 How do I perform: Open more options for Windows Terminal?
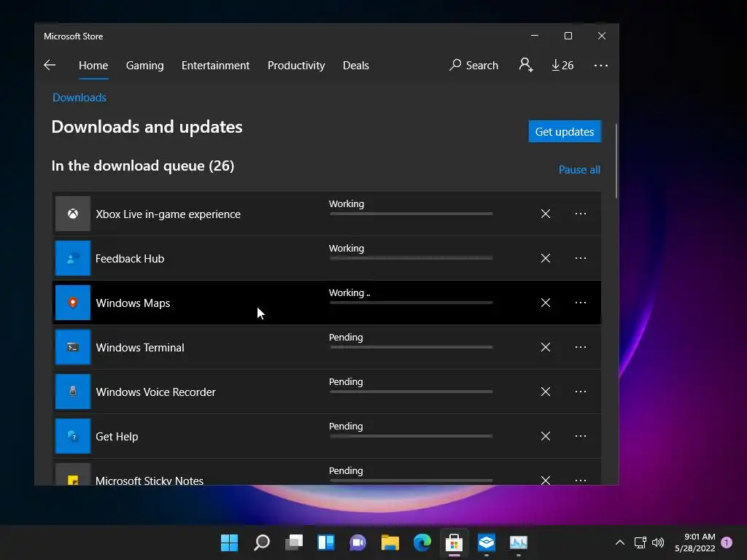point(580,347)
